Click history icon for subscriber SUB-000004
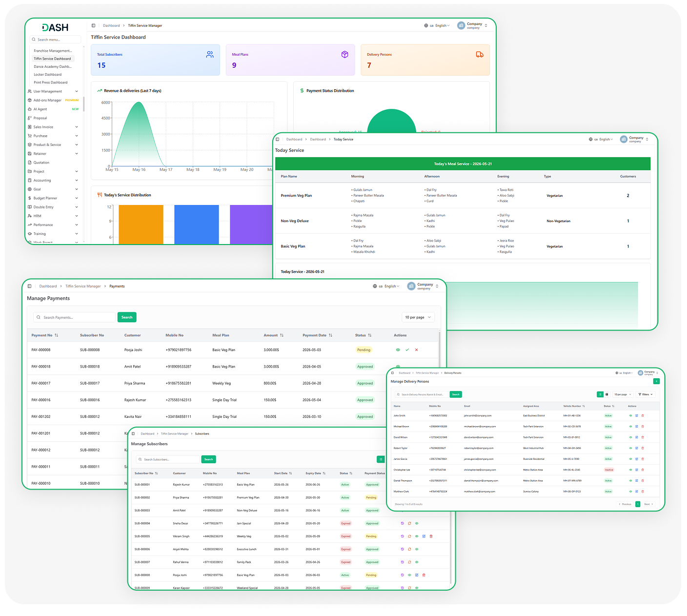 pos(403,523)
